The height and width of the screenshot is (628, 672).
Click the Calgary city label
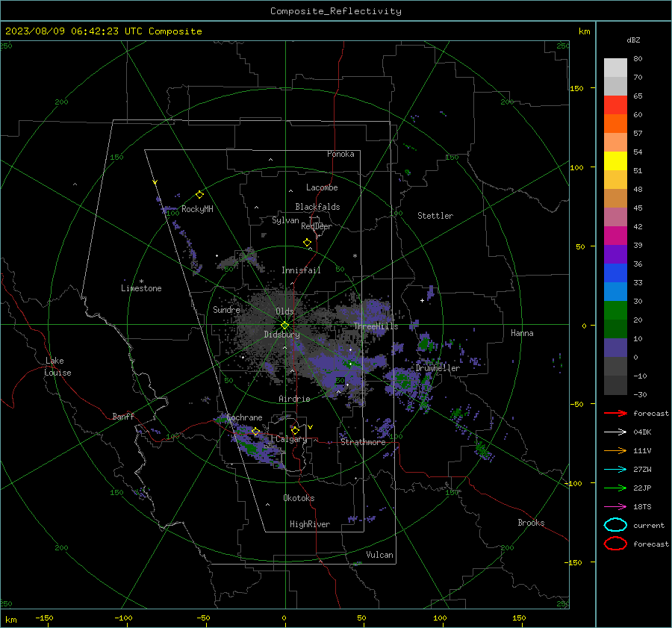(x=291, y=439)
